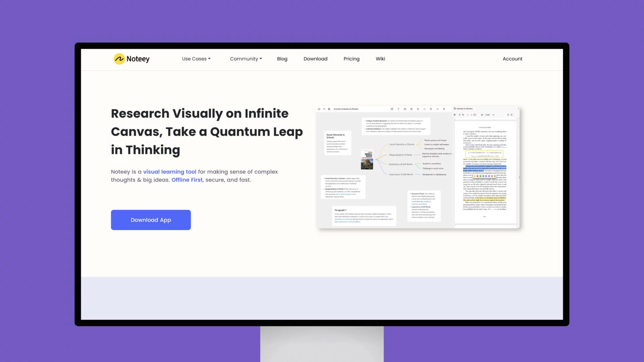The width and height of the screenshot is (644, 362).
Task: Click the Download App button
Action: 151,220
